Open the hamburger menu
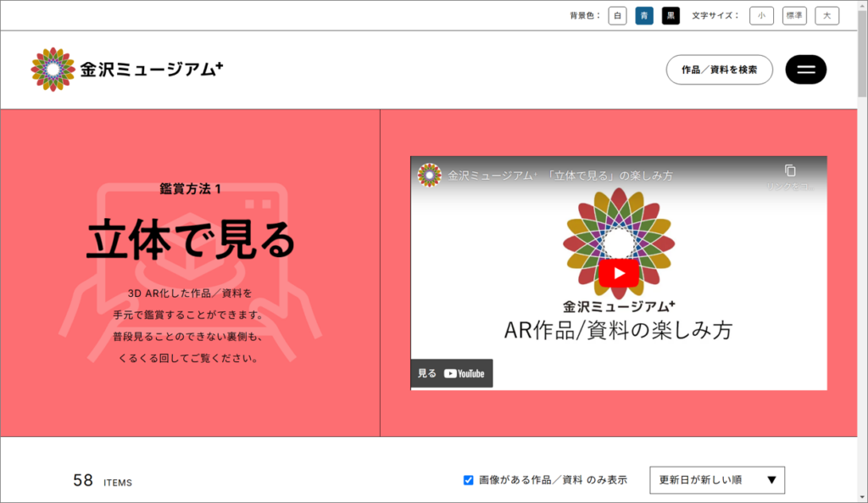The width and height of the screenshot is (868, 503). (x=805, y=70)
